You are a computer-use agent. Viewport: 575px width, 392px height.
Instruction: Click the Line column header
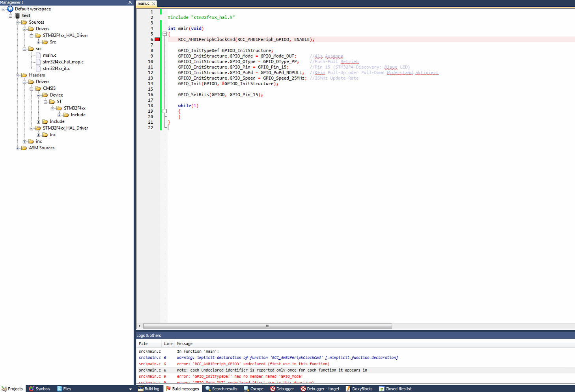168,344
